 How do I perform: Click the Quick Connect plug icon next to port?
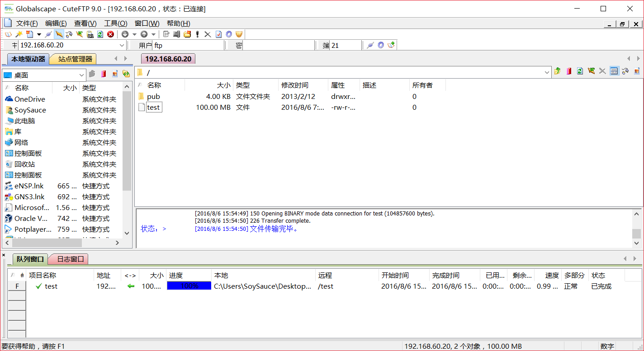point(370,45)
